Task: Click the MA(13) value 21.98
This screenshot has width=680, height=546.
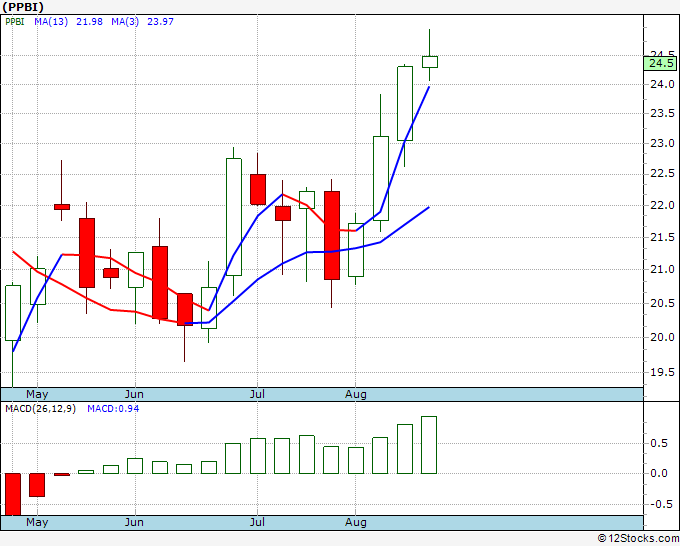Action: click(x=89, y=22)
